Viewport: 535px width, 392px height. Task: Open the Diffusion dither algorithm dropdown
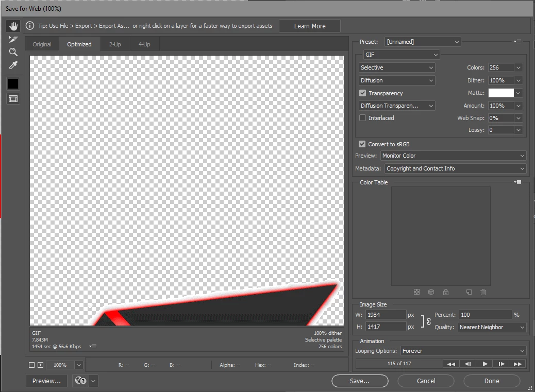click(x=397, y=80)
